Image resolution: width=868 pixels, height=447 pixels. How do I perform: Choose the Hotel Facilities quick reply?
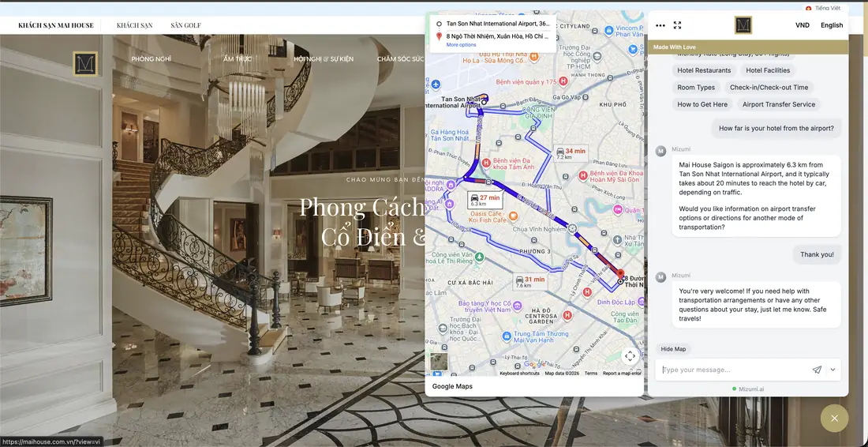click(767, 70)
